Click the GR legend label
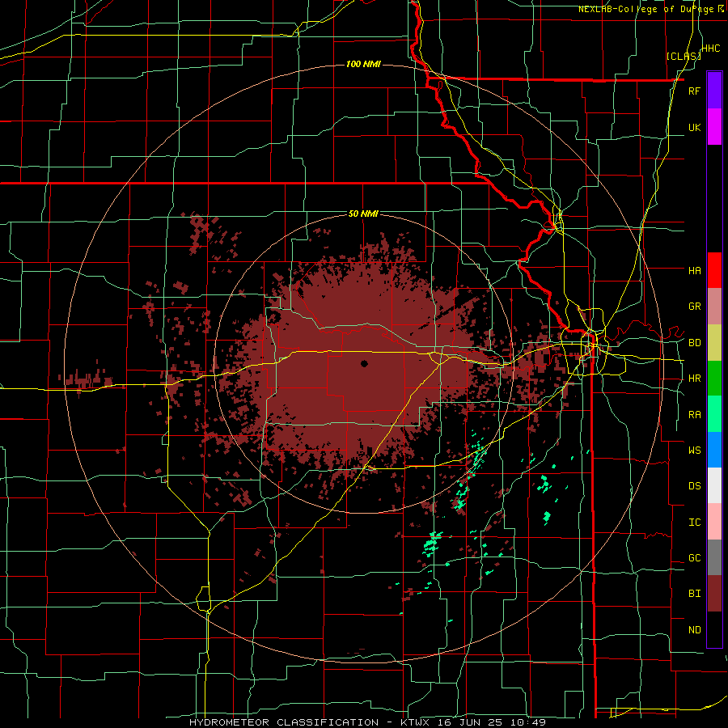 click(x=694, y=307)
